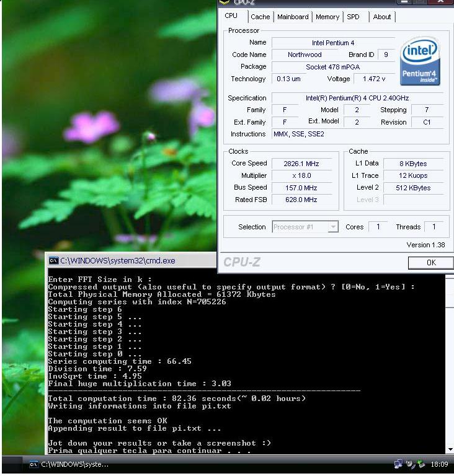This screenshot has width=454, height=476.
Task: Click the 'Division time : 7.59' line
Action: pos(97,369)
